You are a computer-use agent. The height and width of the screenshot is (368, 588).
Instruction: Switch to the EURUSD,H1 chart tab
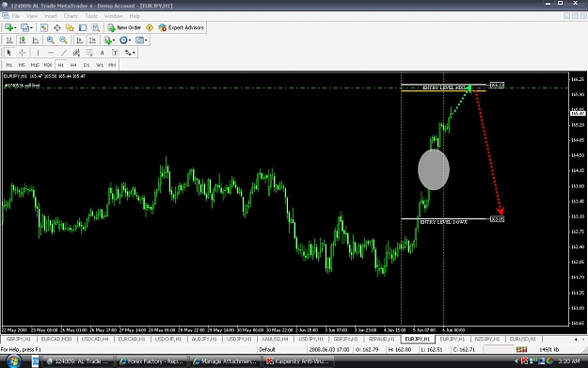coord(522,339)
